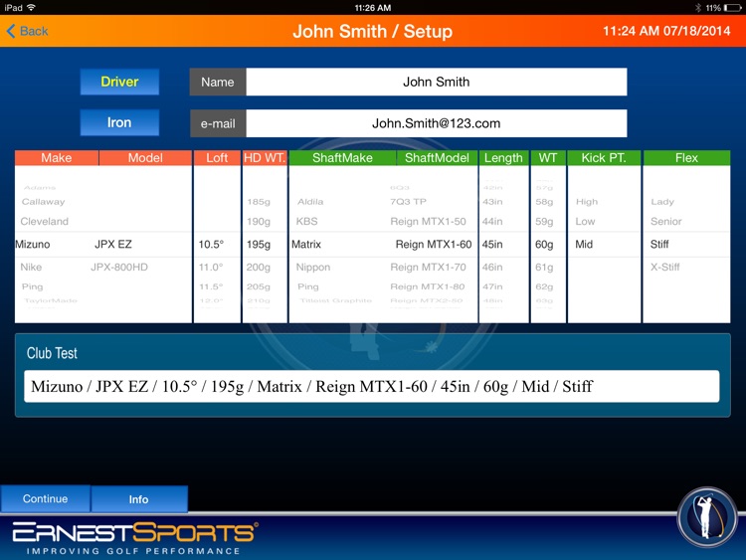Tap selected Mizuno make row
The image size is (746, 560).
click(x=33, y=244)
